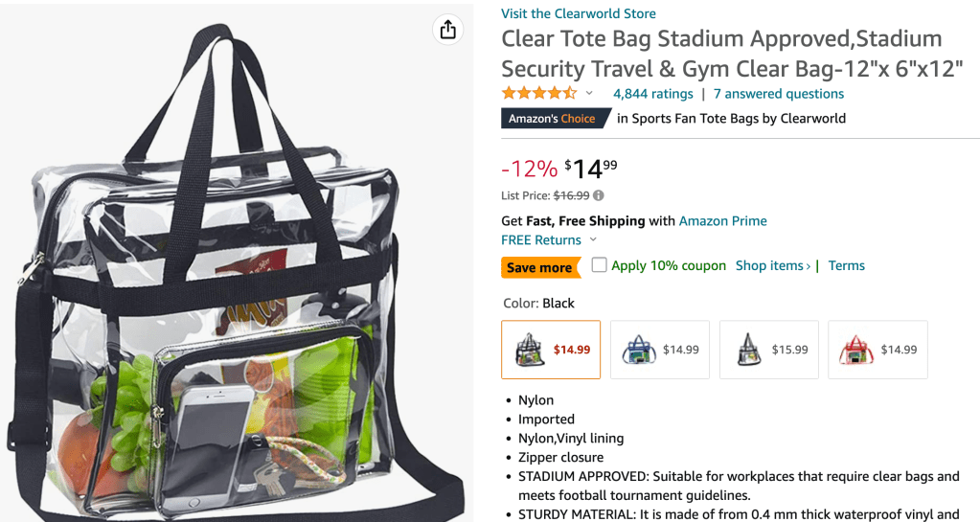980x522 pixels.
Task: Visit the Clearworld Store link
Action: coord(579,13)
